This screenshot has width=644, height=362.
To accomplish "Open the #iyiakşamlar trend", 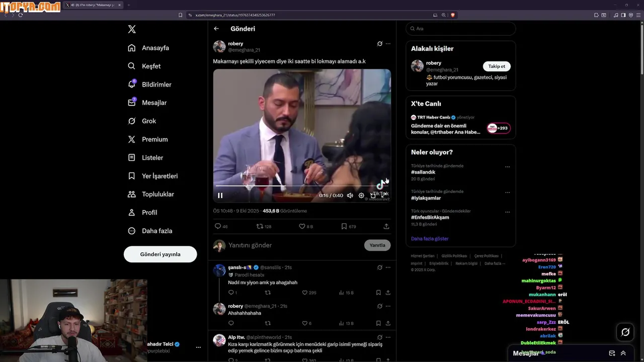I will click(427, 198).
